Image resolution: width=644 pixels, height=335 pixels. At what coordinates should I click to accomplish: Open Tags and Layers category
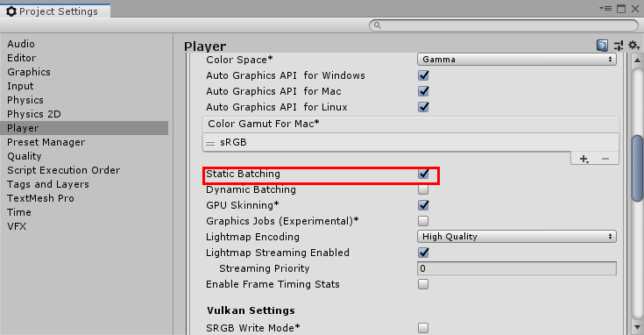48,184
